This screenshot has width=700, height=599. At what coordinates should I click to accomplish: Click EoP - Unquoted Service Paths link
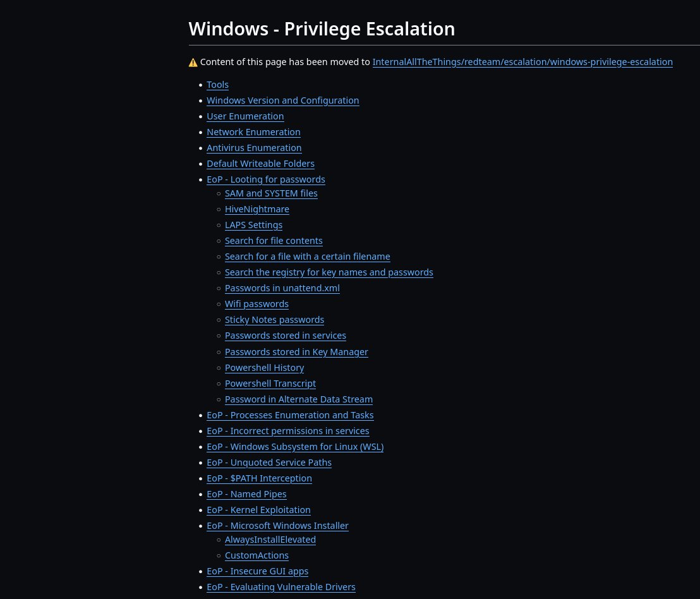point(269,463)
